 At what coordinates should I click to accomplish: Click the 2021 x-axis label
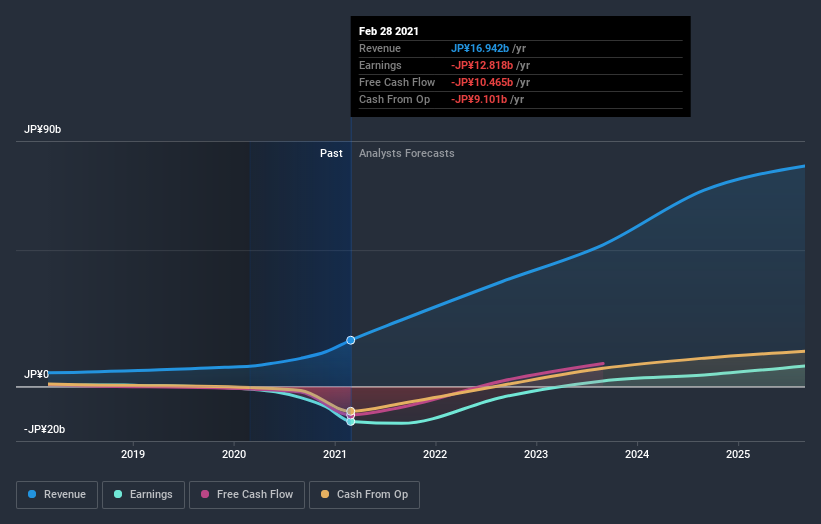[335, 454]
